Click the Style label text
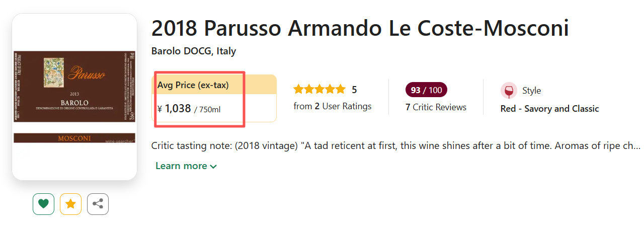The height and width of the screenshot is (226, 644). [x=531, y=91]
